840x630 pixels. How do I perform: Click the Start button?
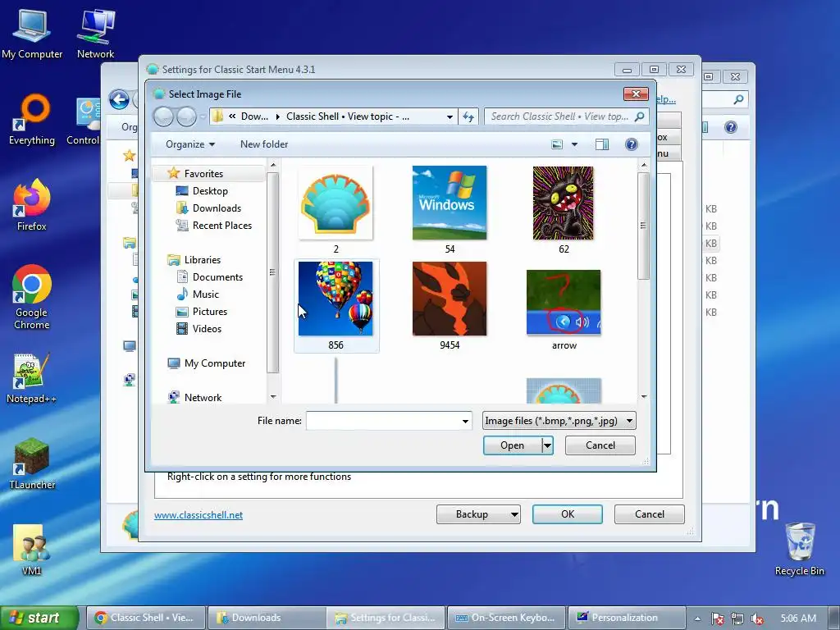click(x=39, y=618)
